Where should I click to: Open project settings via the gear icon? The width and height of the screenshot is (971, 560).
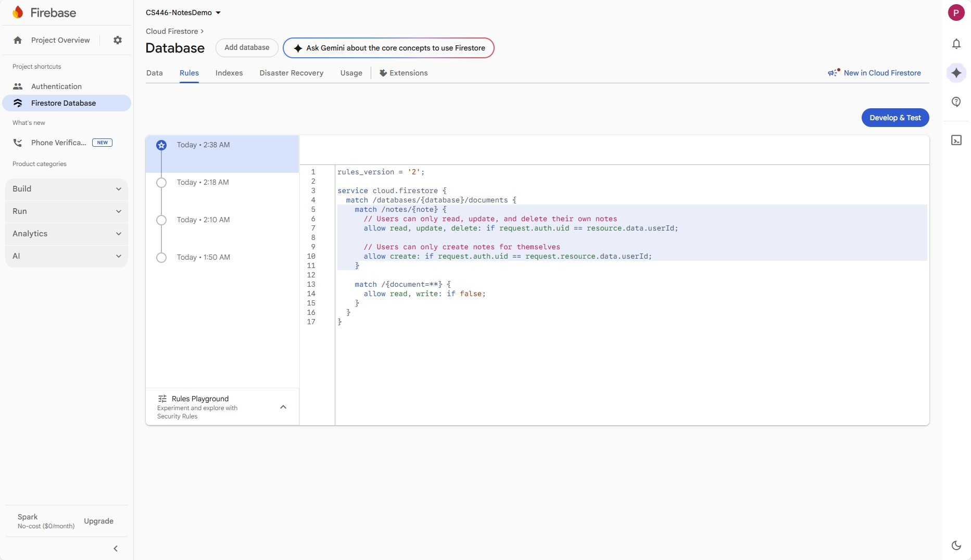[x=118, y=40]
